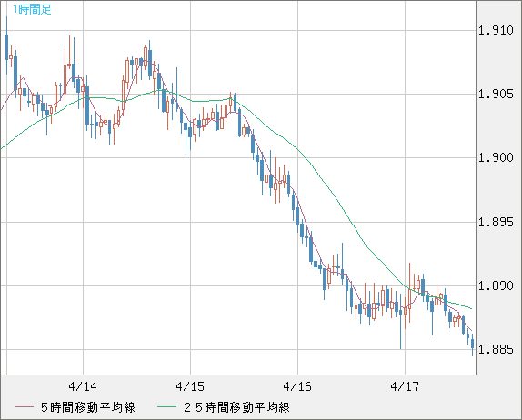
Task: Click the 1.910 price axis label
Action: (496, 31)
